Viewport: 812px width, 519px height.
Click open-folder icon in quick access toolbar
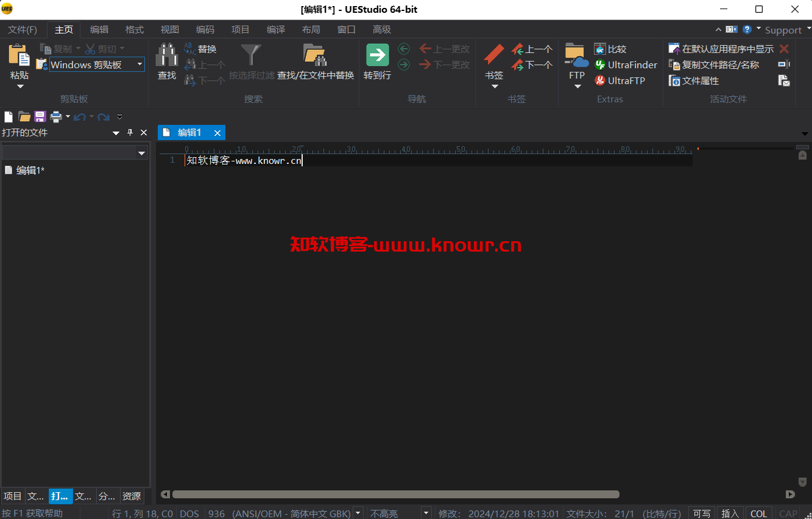(x=24, y=116)
